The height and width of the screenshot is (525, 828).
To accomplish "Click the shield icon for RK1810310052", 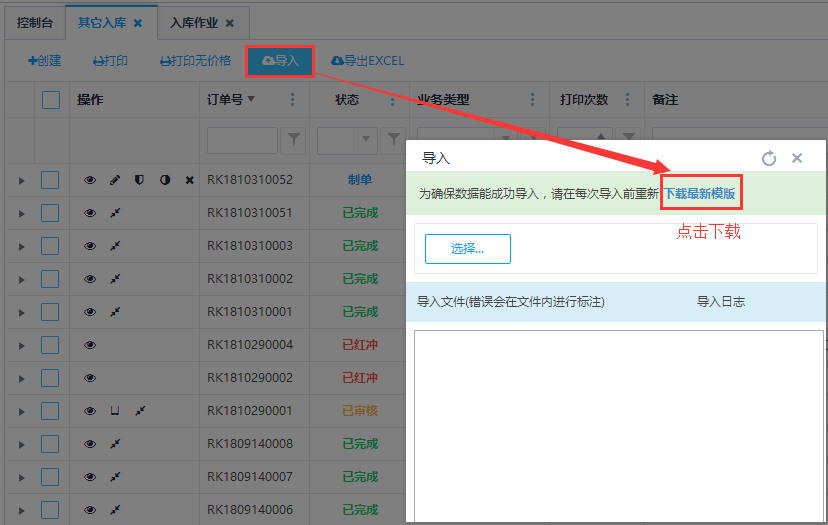I will (139, 180).
